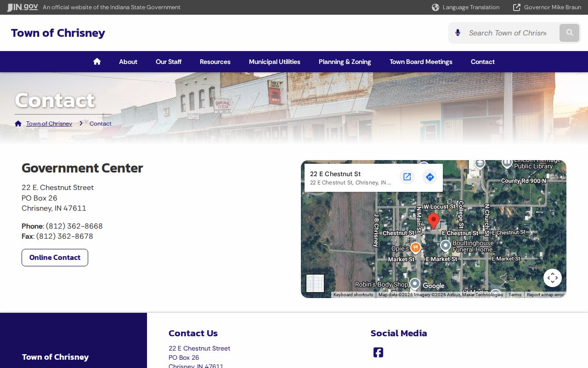
Task: Click Lincoln Heritage Public Library map marker
Action: [507, 162]
